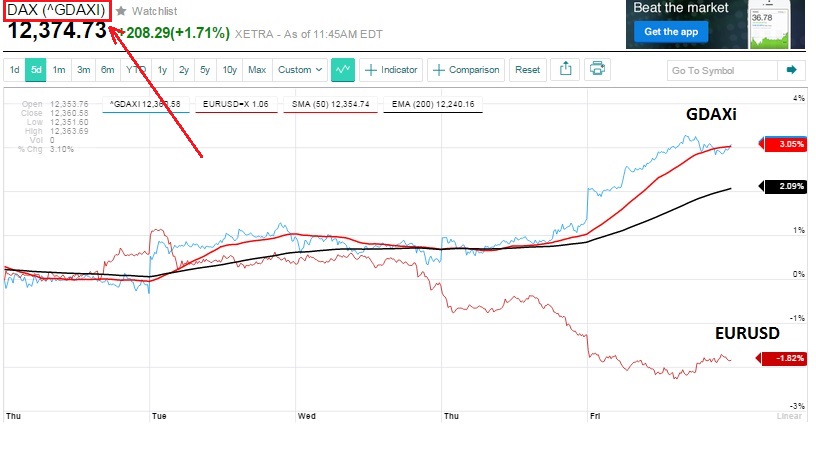The image size is (816, 451).
Task: Submit symbol with green arrow
Action: (792, 70)
